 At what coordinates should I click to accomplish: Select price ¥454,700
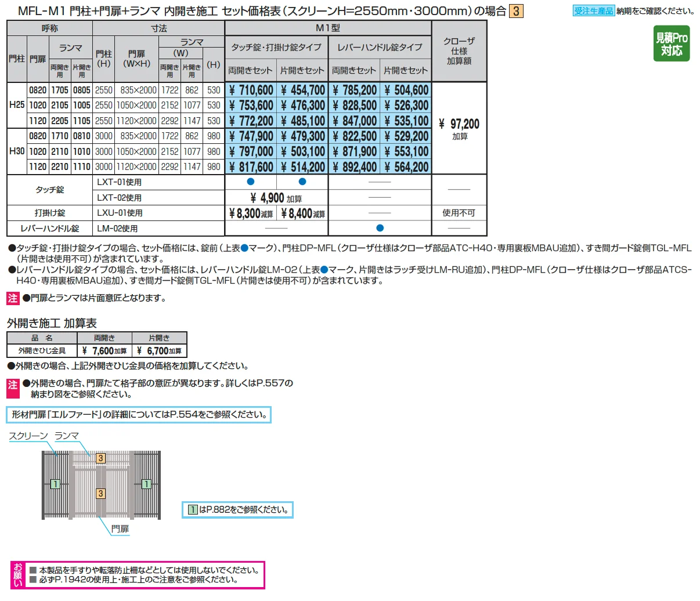[x=302, y=90]
